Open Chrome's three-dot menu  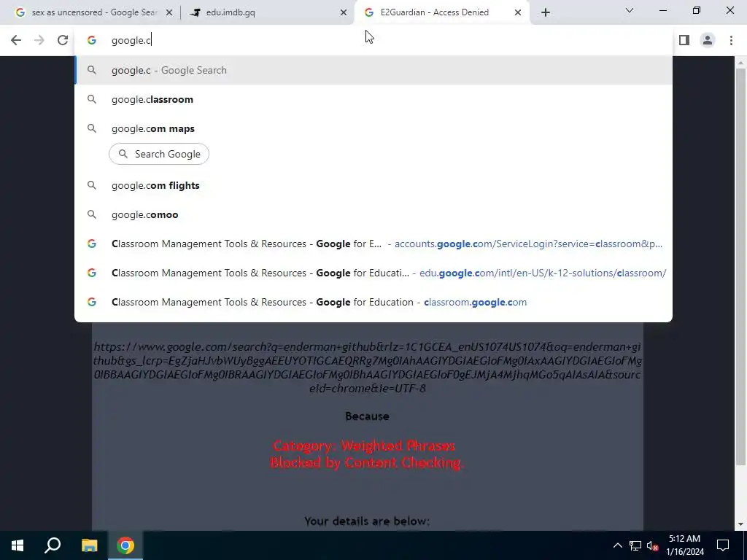point(731,41)
